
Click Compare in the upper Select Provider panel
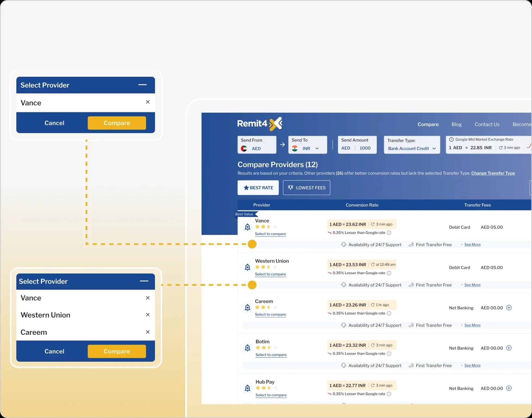point(117,123)
